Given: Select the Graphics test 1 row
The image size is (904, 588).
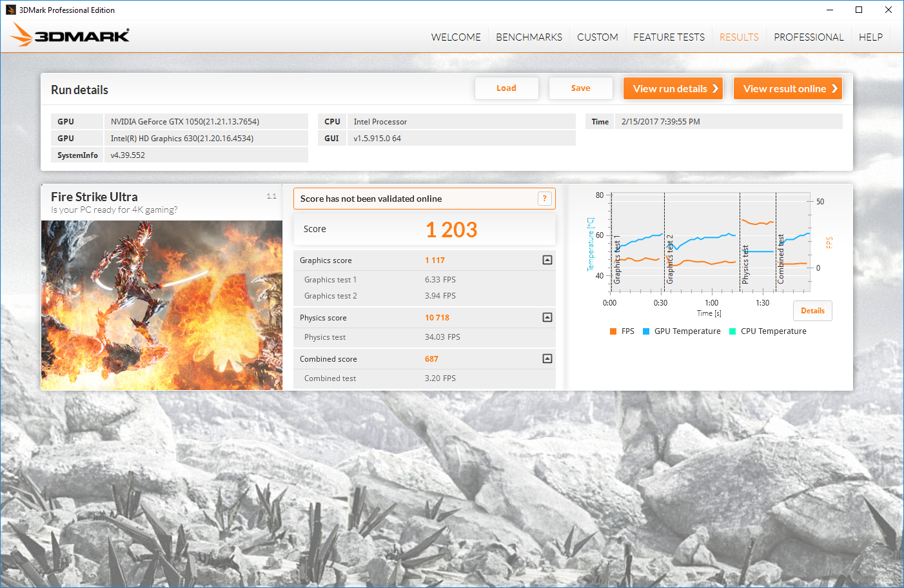Looking at the screenshot, I should coord(424,280).
